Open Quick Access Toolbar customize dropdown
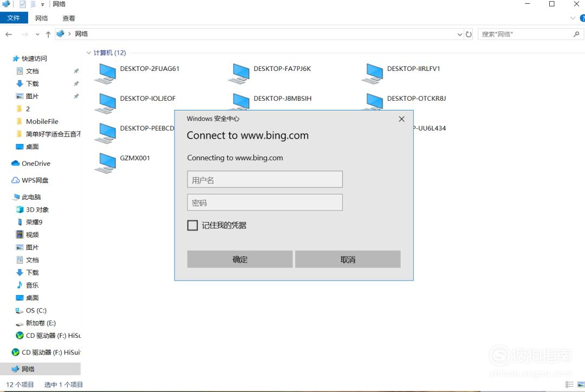 click(x=43, y=4)
